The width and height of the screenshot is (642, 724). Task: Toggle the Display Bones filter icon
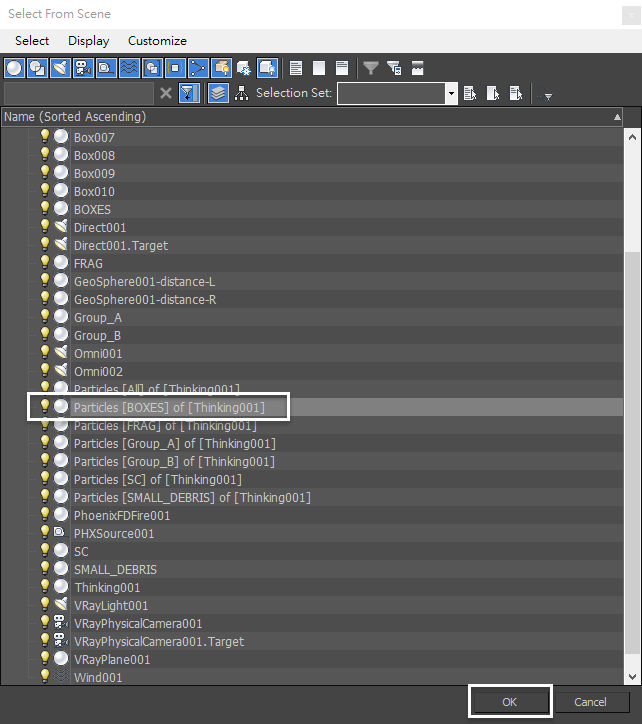198,68
